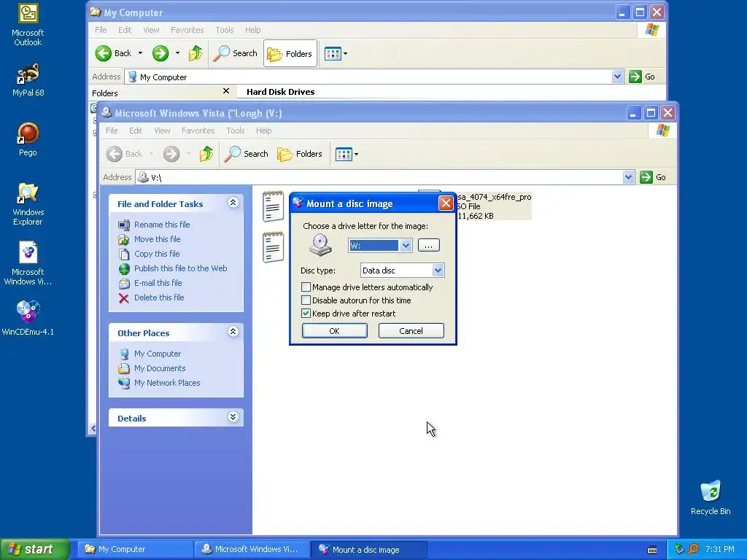
Task: Click Folders in V: window toolbar
Action: coord(300,154)
